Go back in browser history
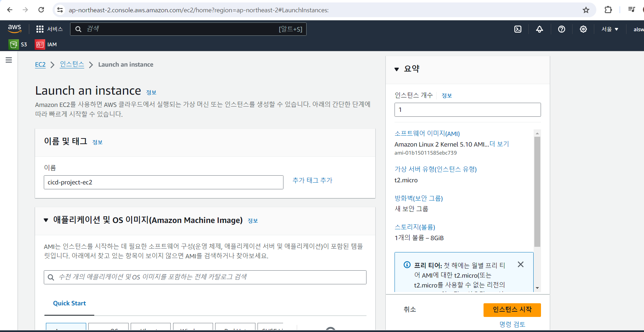 pyautogui.click(x=10, y=10)
